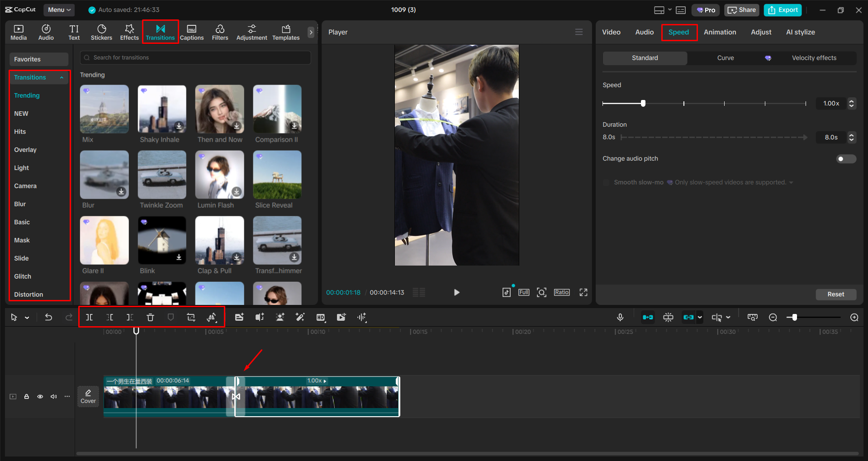Select the Split tool in the timeline toolbar

point(89,317)
